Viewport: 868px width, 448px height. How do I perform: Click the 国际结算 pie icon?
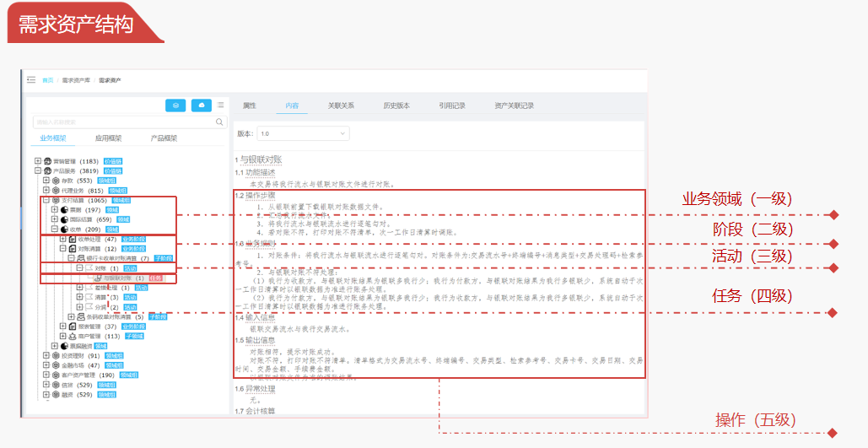pyautogui.click(x=64, y=220)
